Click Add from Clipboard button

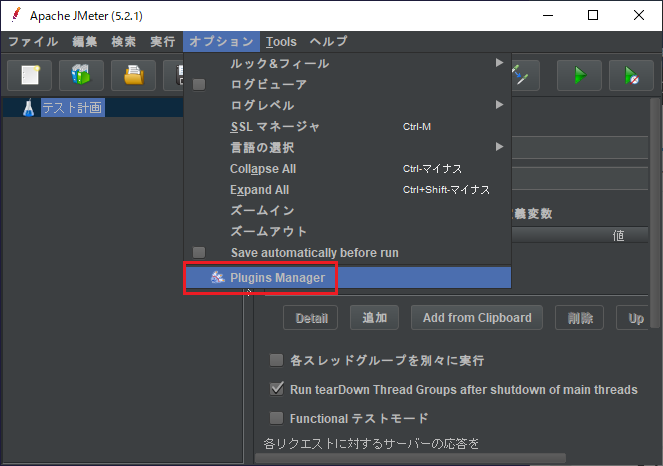click(477, 318)
